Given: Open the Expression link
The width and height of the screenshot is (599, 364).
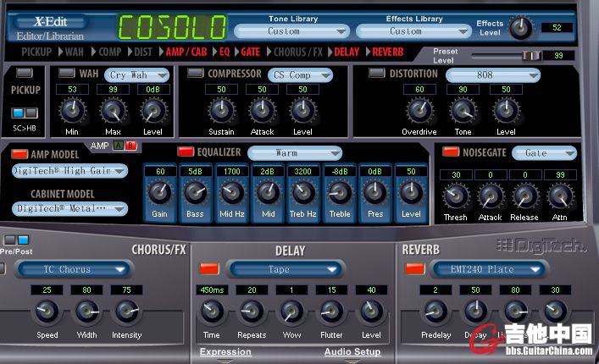Looking at the screenshot, I should point(225,352).
